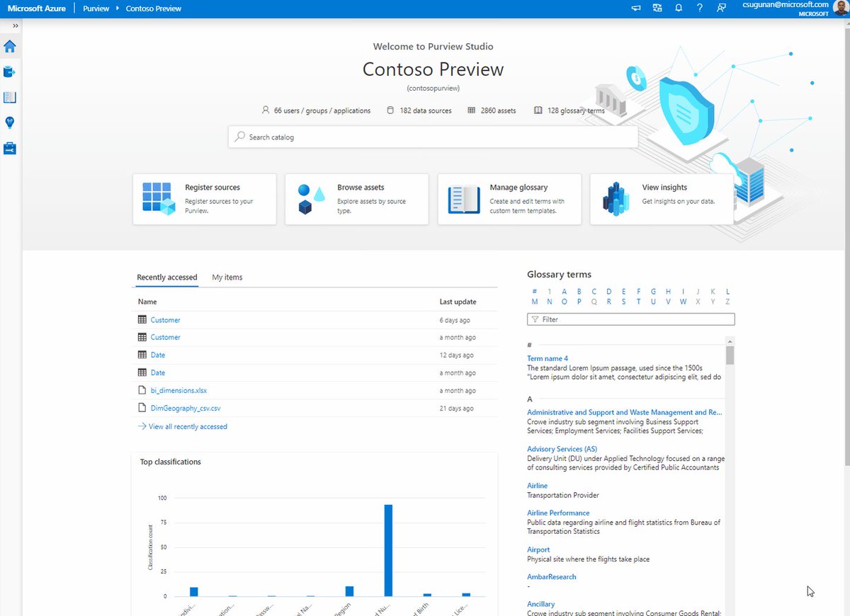Open Customer asset updated a month ago
850x616 pixels.
165,337
